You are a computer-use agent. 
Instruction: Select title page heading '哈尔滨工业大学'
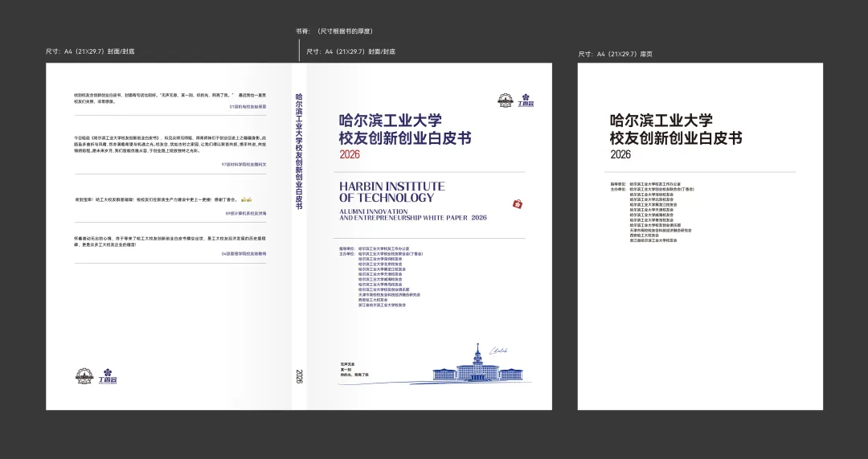pos(661,120)
